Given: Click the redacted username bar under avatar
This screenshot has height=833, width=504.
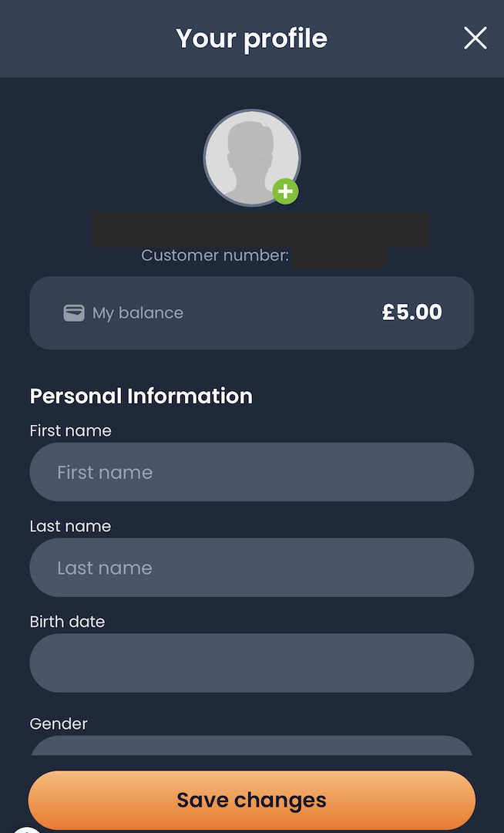Looking at the screenshot, I should [260, 230].
